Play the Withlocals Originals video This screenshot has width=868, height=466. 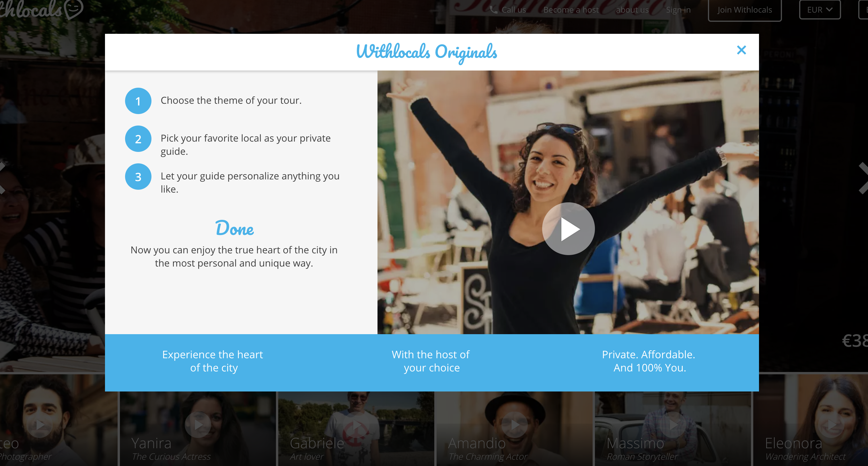(568, 229)
